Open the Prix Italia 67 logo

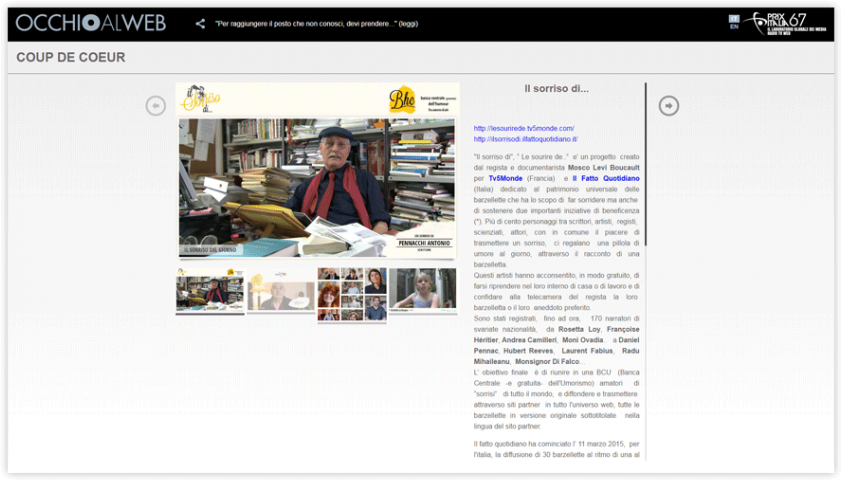(x=785, y=23)
